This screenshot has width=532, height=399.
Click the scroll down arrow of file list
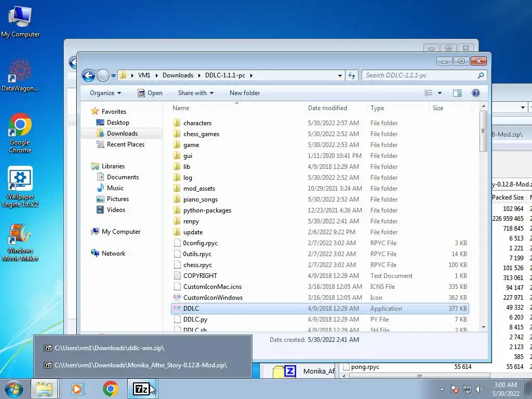coord(484,327)
